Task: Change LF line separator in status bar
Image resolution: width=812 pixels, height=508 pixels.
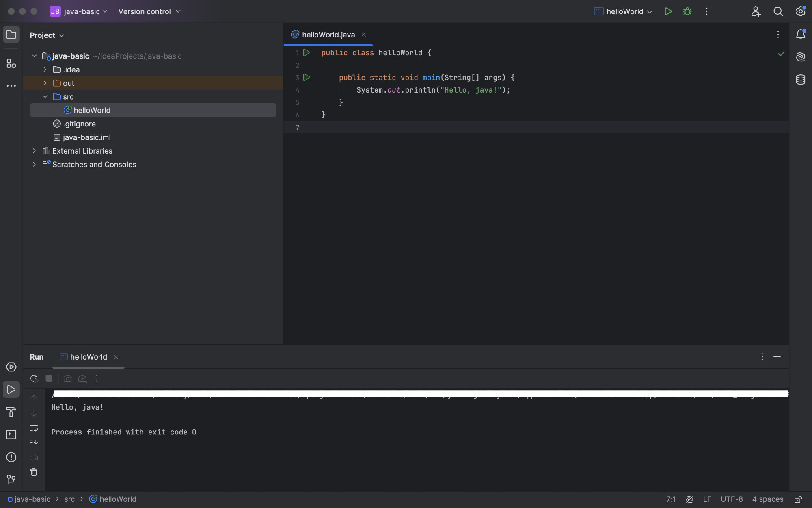Action: pos(707,499)
